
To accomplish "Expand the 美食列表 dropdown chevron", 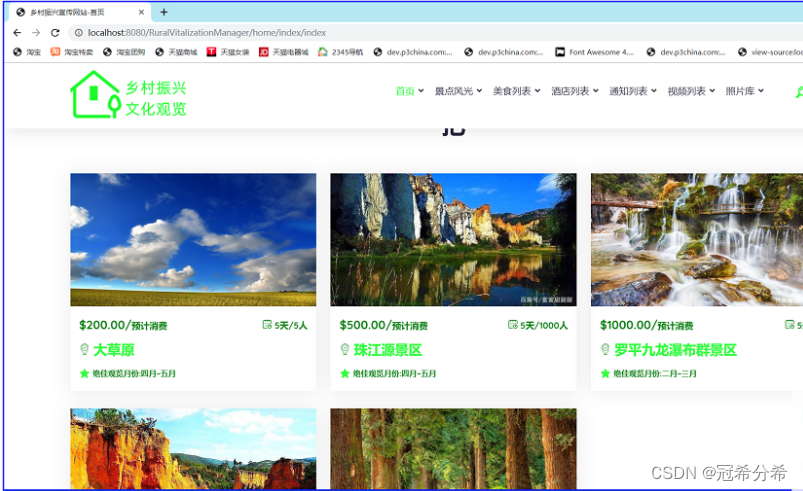I will pos(537,91).
